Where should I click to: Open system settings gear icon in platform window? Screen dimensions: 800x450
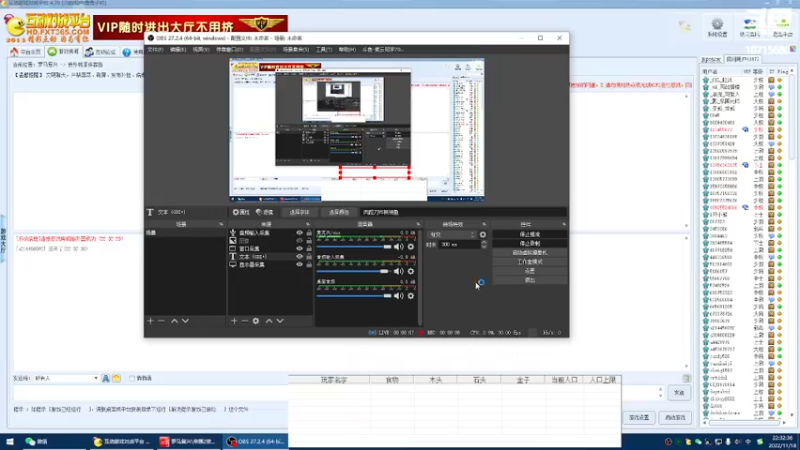click(x=717, y=24)
